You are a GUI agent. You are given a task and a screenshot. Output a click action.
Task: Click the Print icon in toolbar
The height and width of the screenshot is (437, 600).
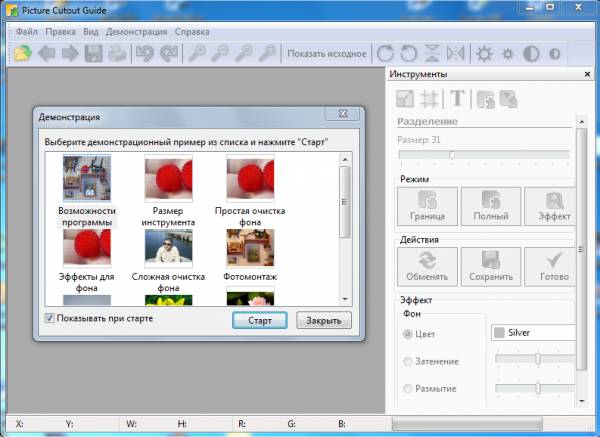click(x=117, y=54)
